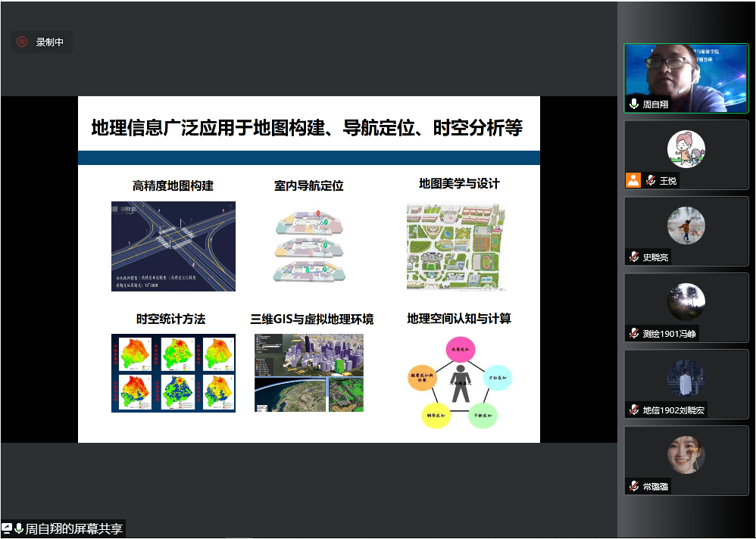The image size is (756, 539).
Task: Click 周自翔's active microphone icon
Action: [x=634, y=104]
